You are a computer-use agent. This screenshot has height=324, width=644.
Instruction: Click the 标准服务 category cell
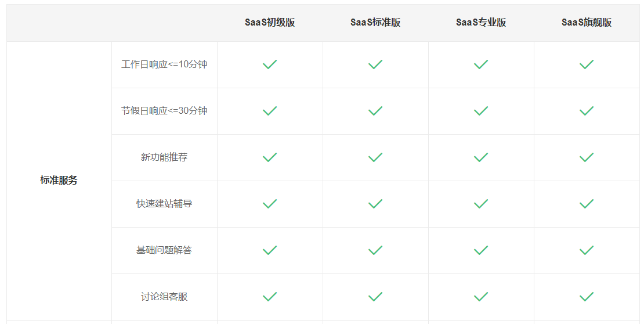tap(59, 181)
